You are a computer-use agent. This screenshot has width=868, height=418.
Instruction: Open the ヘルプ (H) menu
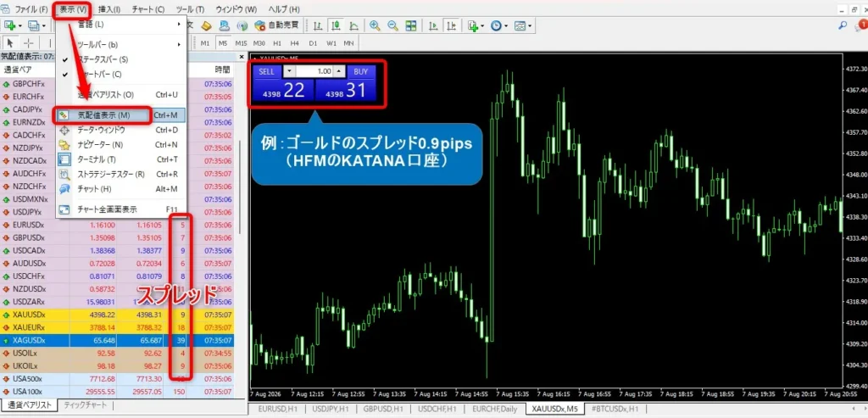coord(284,9)
